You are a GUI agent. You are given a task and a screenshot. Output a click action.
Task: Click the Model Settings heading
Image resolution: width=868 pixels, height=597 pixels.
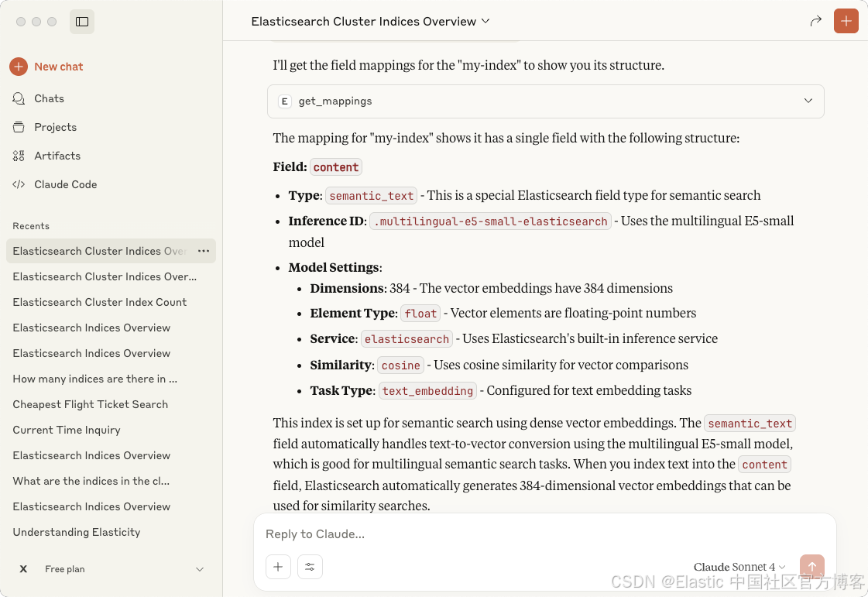pyautogui.click(x=335, y=267)
